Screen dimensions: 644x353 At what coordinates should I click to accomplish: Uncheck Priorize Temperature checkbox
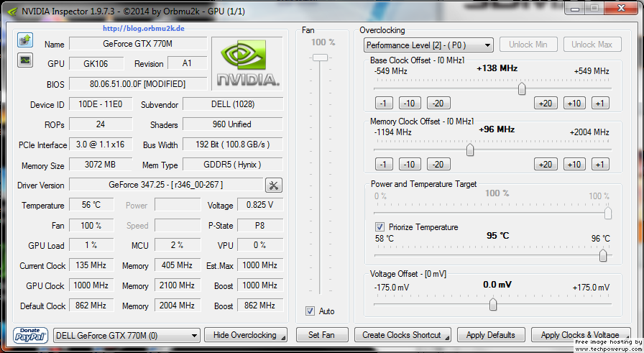[x=379, y=227]
